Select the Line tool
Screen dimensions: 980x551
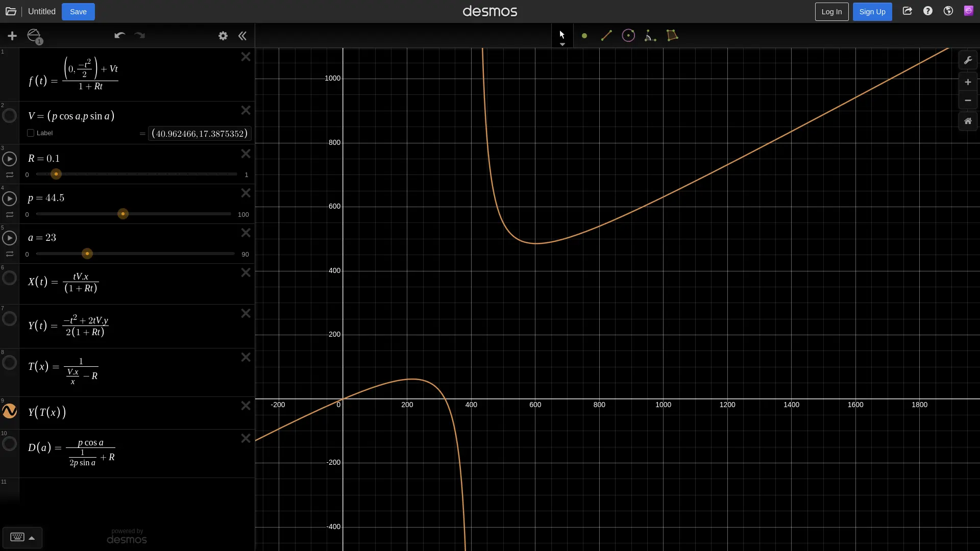[x=606, y=36]
